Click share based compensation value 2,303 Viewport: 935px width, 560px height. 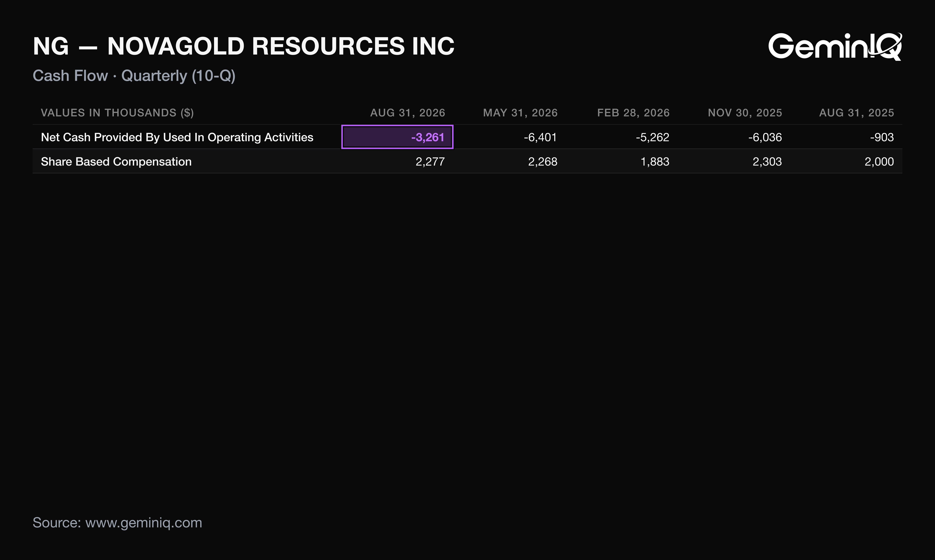point(767,162)
